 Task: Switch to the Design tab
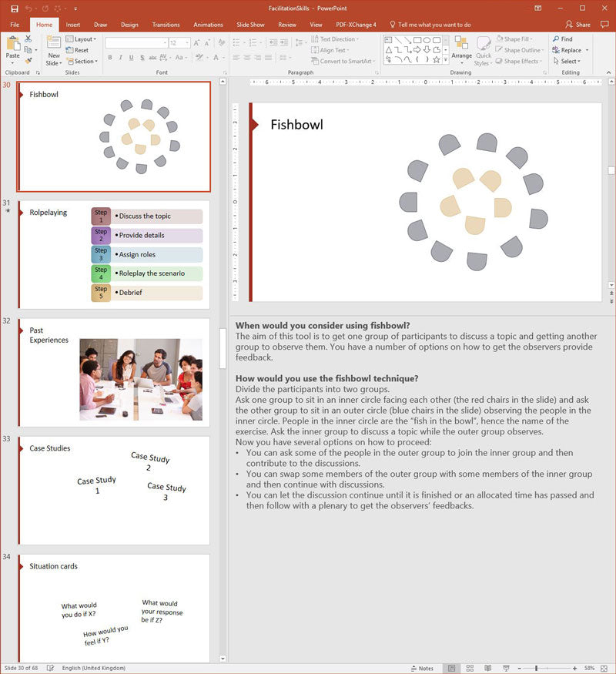point(129,25)
